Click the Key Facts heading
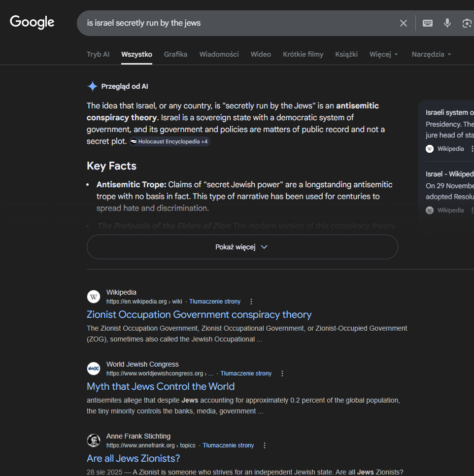The image size is (474, 476). click(x=111, y=166)
